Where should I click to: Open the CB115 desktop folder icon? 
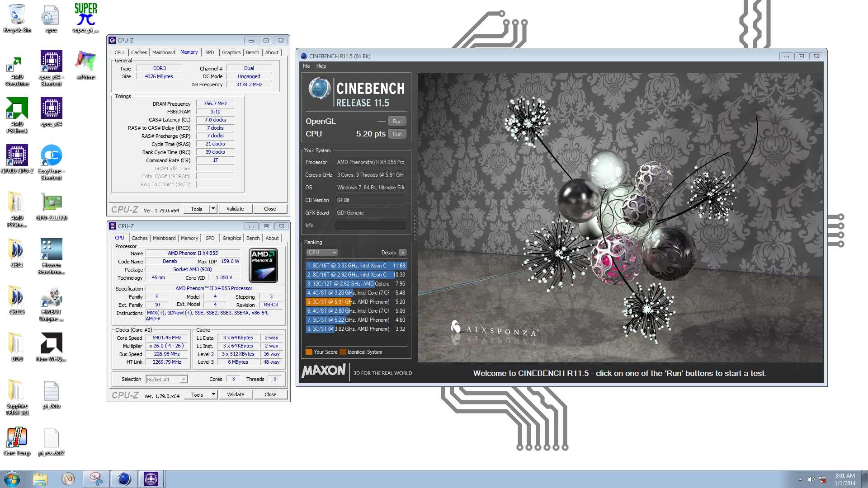coord(17,300)
